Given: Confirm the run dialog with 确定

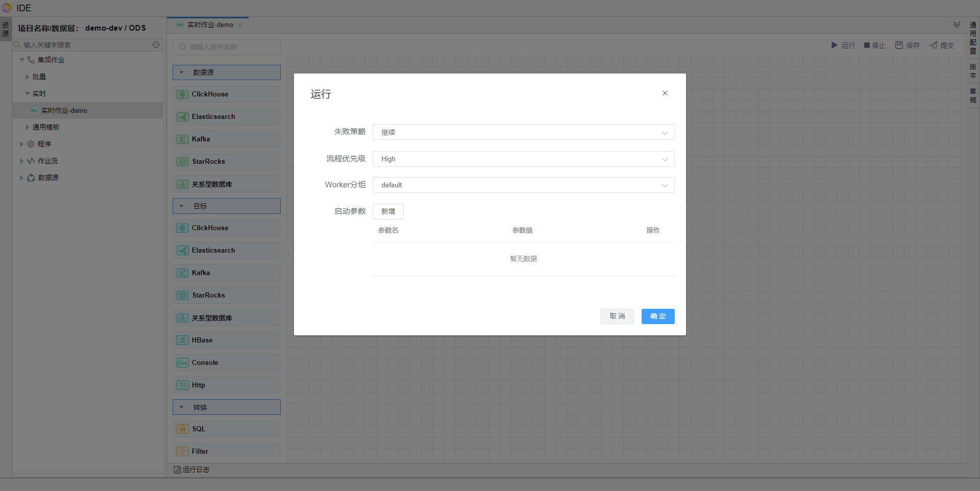Looking at the screenshot, I should 657,316.
